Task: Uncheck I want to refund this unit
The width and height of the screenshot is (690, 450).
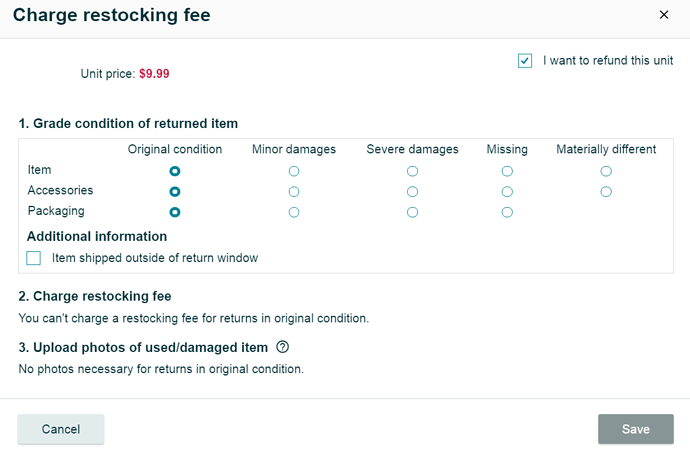Action: [x=525, y=61]
